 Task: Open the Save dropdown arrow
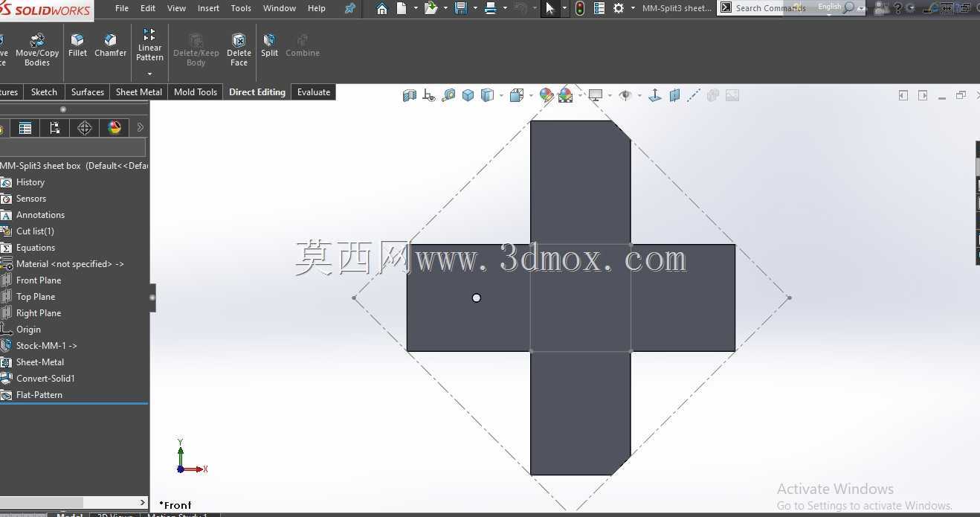[x=474, y=9]
